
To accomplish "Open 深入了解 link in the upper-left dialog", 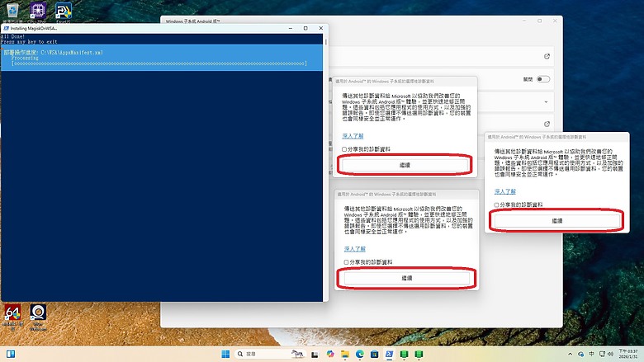I will click(x=353, y=136).
